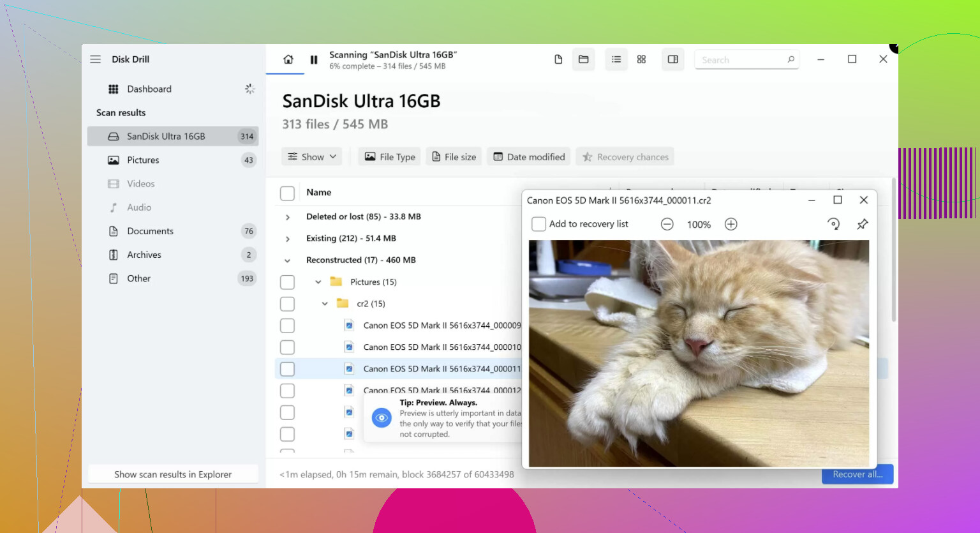Open the hamburger menu beside Disk Drill
The width and height of the screenshot is (980, 533).
[96, 59]
